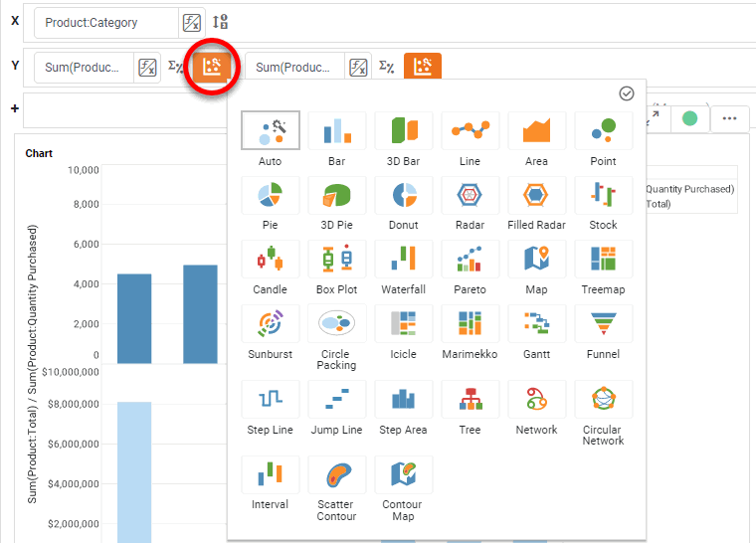This screenshot has height=543, width=756.
Task: Select the Funnel chart type
Action: coord(603,325)
